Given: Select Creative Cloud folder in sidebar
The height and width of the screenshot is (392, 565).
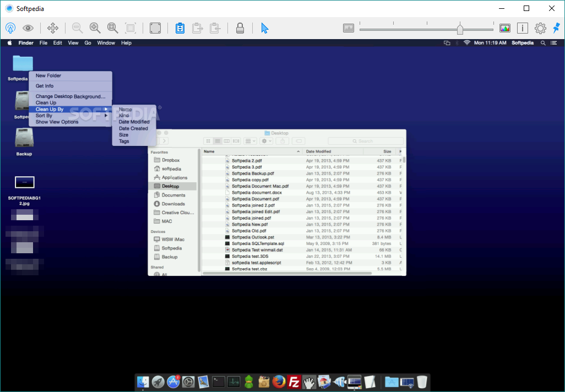Looking at the screenshot, I should coord(173,213).
